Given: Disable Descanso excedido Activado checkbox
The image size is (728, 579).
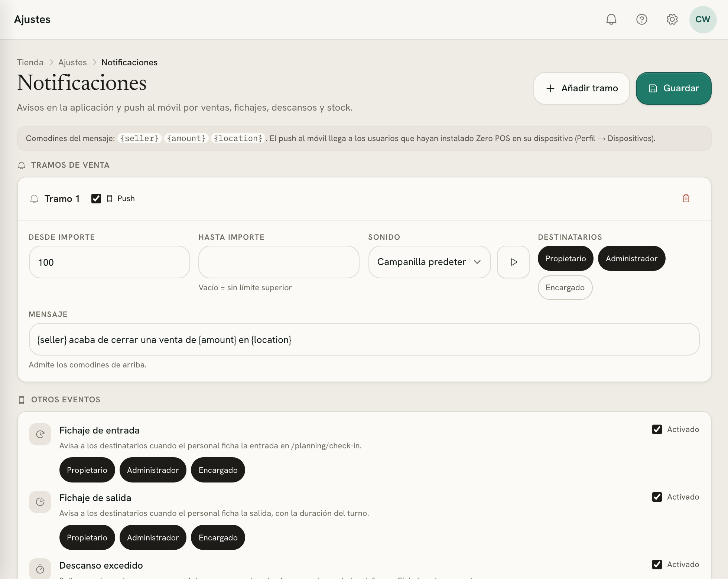Looking at the screenshot, I should click(657, 565).
